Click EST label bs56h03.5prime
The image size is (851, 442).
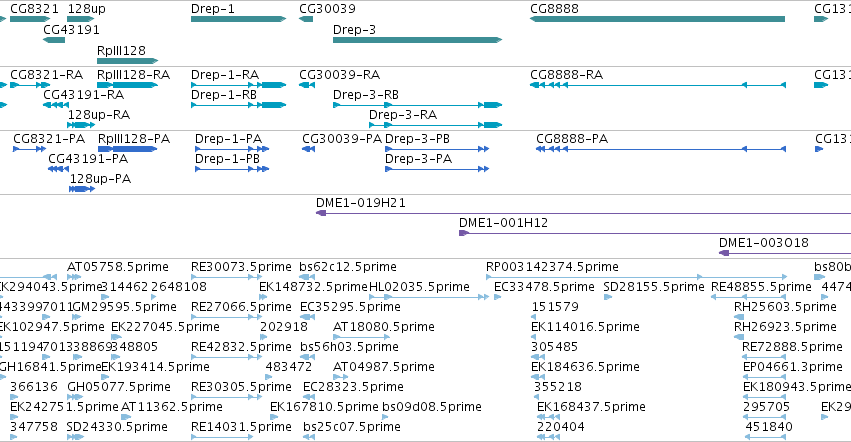[350, 347]
